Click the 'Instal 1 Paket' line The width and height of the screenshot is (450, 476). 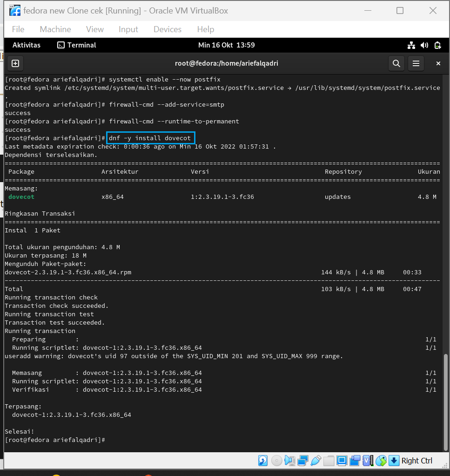[x=33, y=231]
